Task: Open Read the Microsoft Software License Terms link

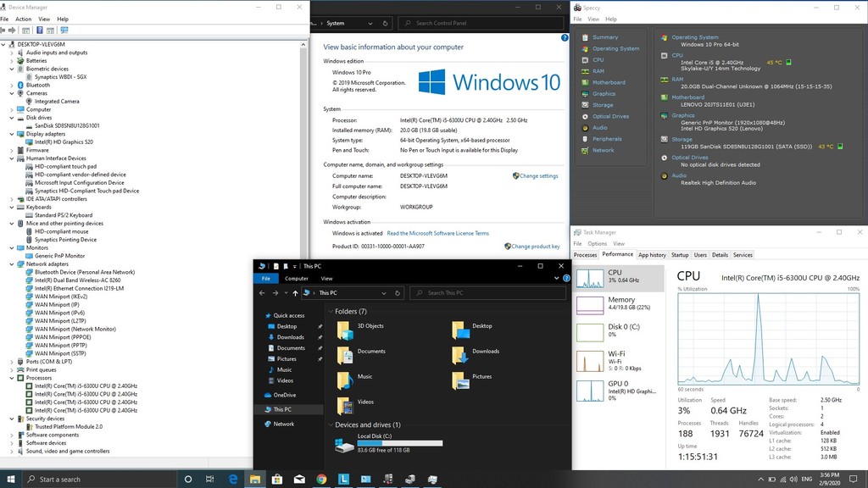Action: 437,233
